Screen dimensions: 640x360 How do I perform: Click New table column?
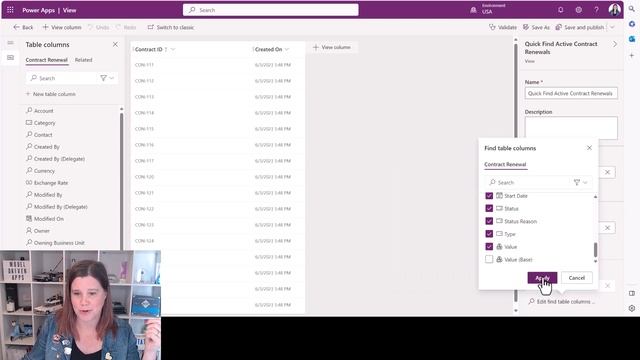(x=51, y=94)
